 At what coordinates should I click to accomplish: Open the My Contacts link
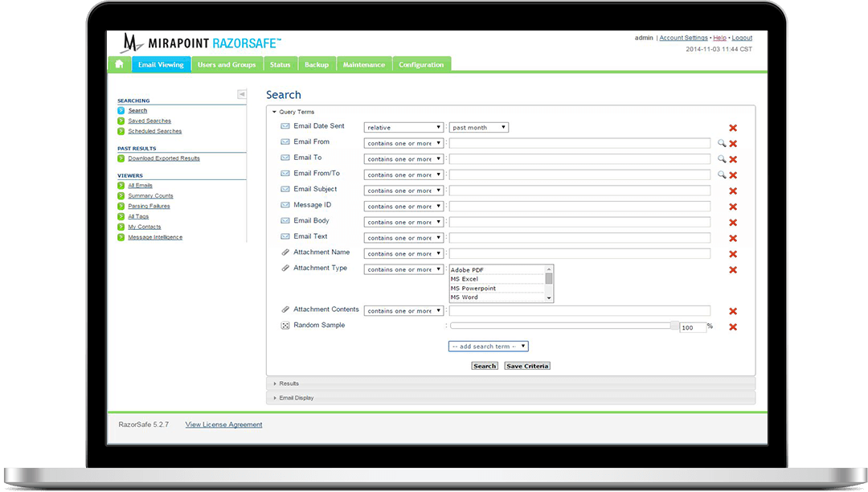pos(145,227)
